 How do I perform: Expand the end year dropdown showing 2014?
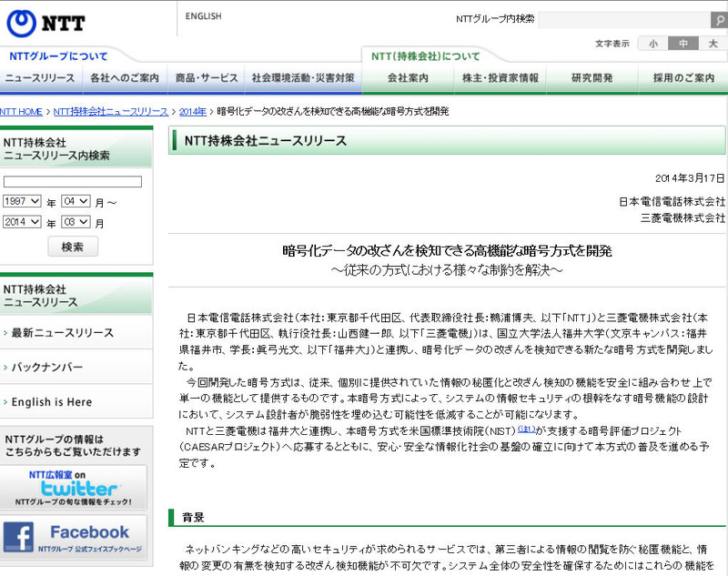tap(23, 222)
